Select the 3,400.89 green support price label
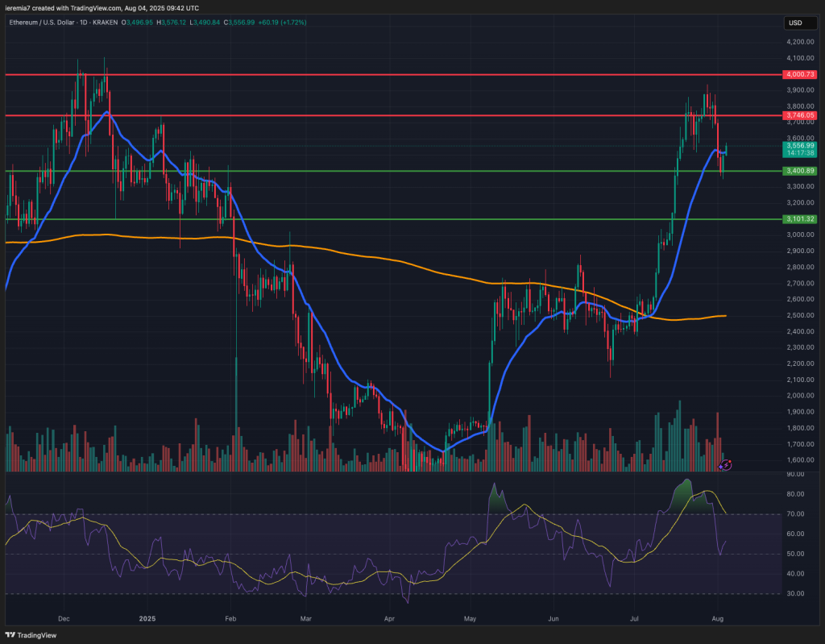This screenshot has width=825, height=644. pos(800,171)
